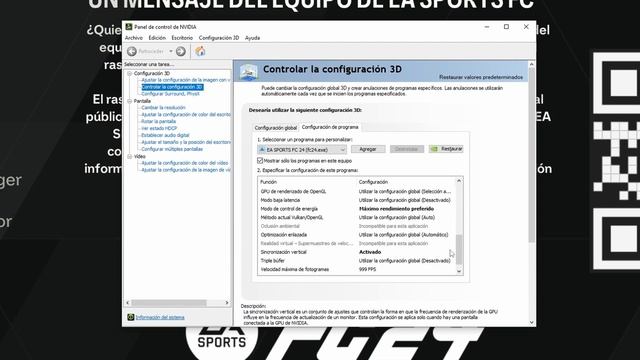This screenshot has width=640, height=360.
Task: Click the NVIDIA icon in the title bar
Action: tap(129, 27)
